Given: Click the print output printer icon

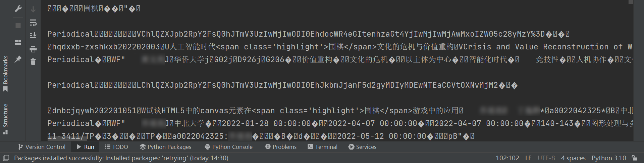Looking at the screenshot, I should click(33, 49).
